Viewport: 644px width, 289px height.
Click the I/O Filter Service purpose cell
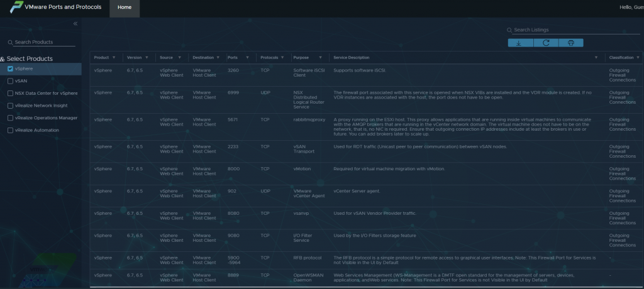point(303,237)
